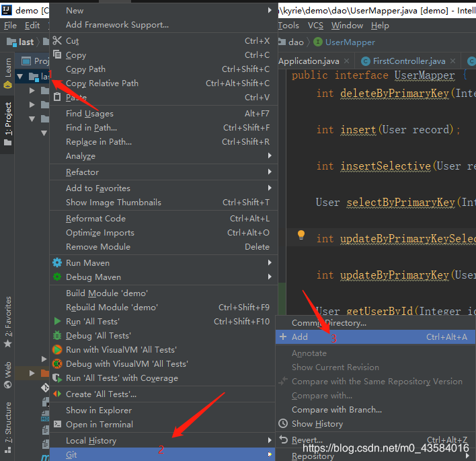Switch to the FirstController.java editor tab

pyautogui.click(x=409, y=61)
